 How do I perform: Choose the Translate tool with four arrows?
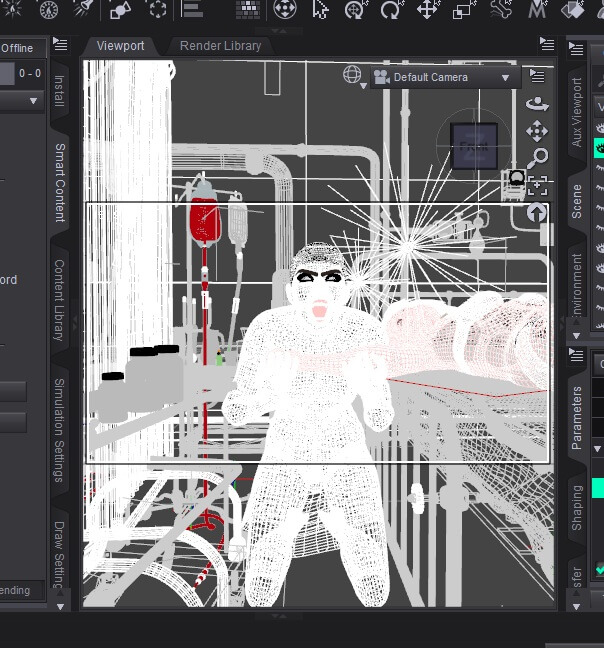[x=427, y=9]
